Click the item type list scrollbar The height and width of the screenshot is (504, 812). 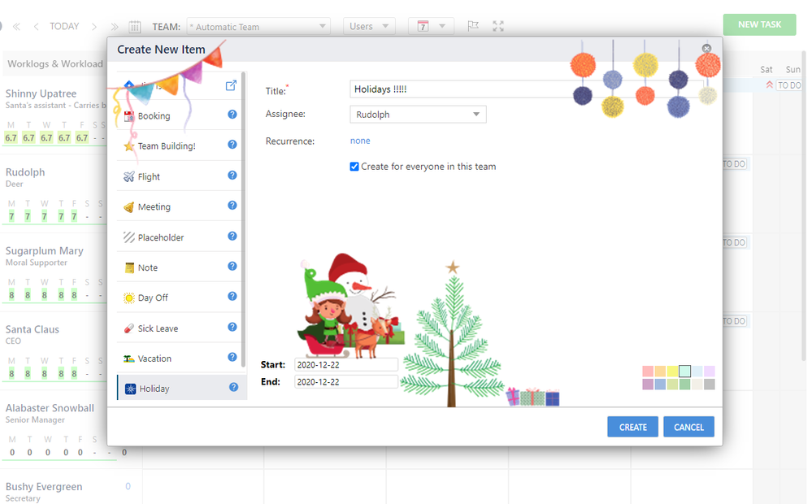click(x=243, y=219)
